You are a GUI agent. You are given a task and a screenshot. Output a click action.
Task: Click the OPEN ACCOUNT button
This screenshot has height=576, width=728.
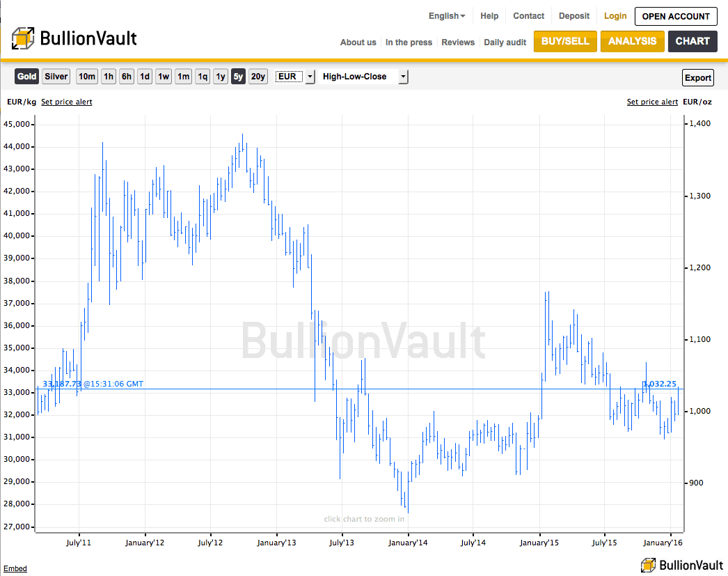point(676,16)
